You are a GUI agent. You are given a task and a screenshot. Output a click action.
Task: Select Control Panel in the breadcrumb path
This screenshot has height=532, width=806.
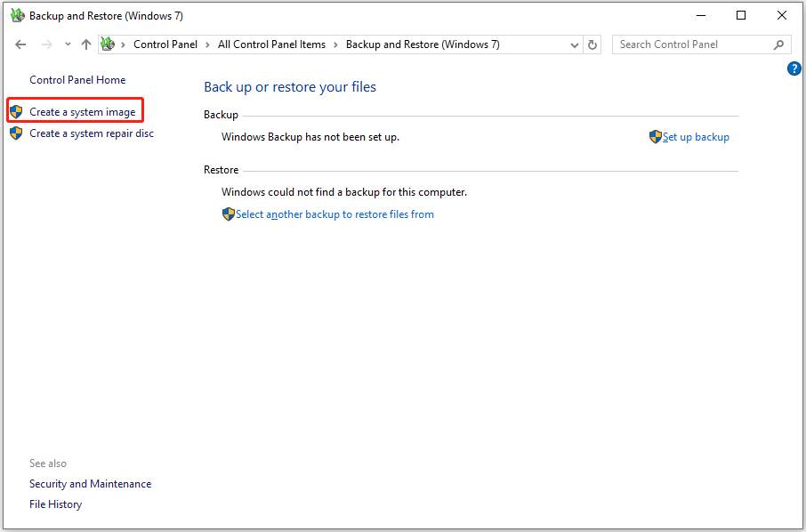(x=165, y=44)
